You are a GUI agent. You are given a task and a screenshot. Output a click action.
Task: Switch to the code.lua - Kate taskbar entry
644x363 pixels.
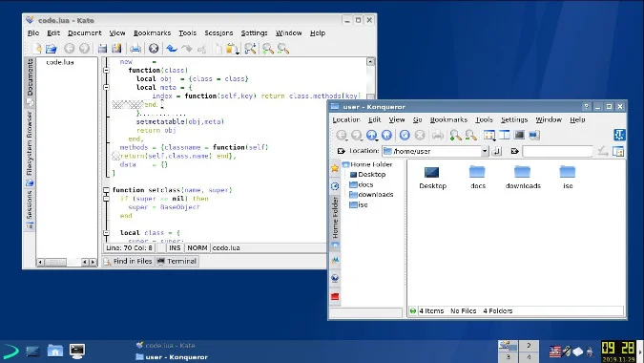(165, 345)
